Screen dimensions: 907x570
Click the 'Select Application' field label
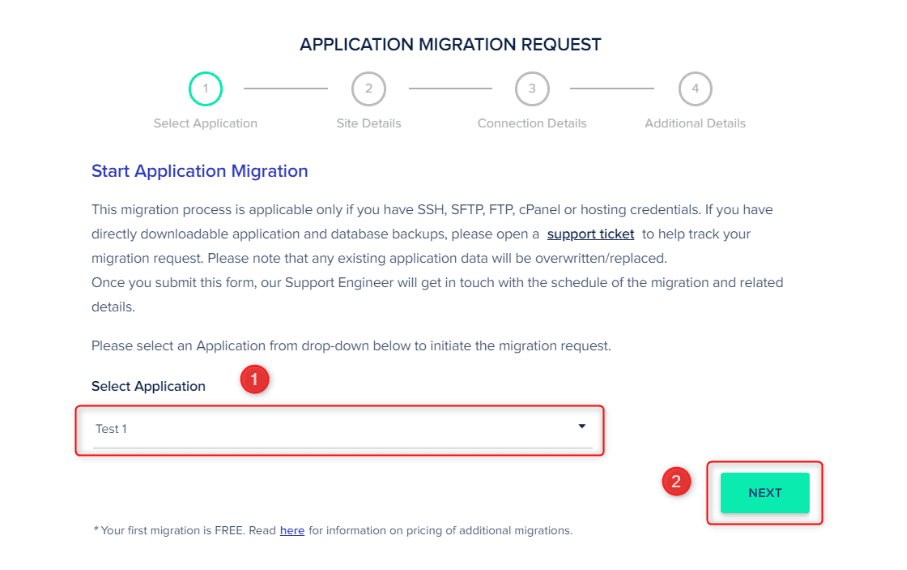[148, 386]
